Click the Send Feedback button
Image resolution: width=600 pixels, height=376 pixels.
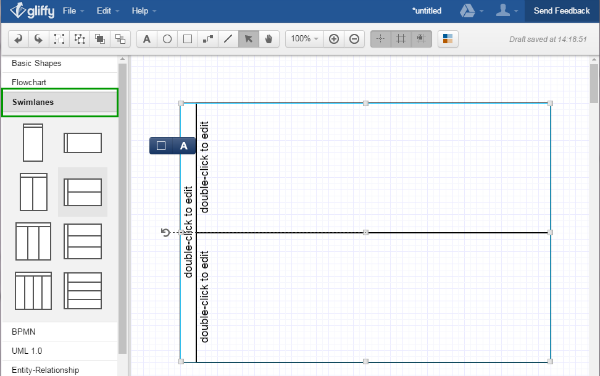[562, 11]
